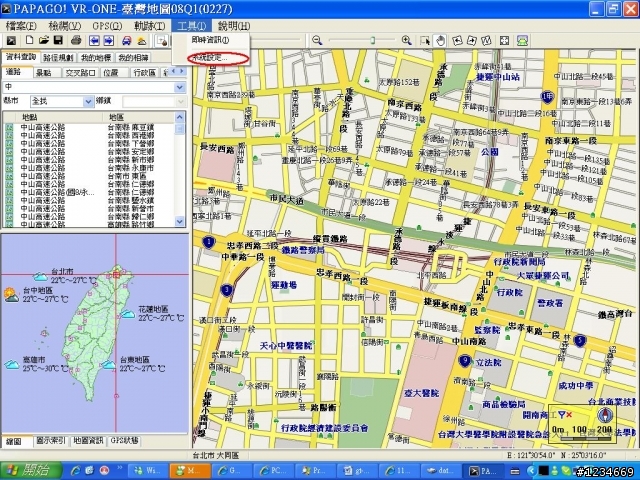Go to next map view arrow
640x480 pixels.
[109, 40]
